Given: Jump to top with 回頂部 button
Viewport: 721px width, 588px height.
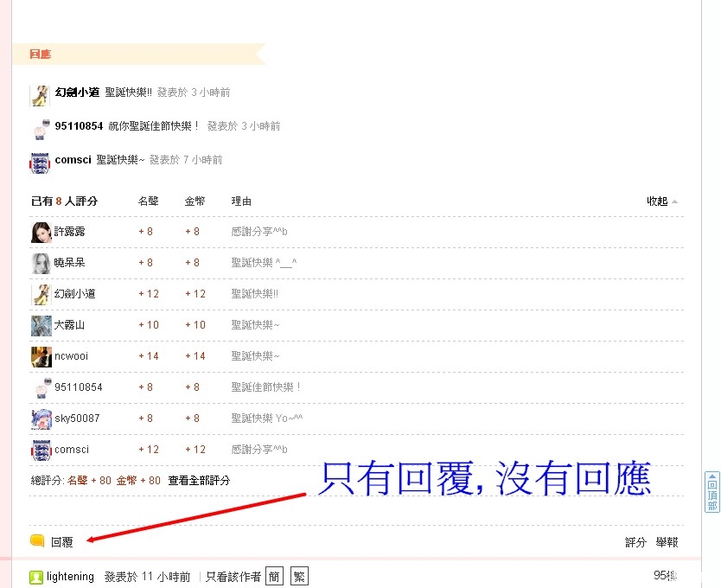Looking at the screenshot, I should pyautogui.click(x=711, y=492).
